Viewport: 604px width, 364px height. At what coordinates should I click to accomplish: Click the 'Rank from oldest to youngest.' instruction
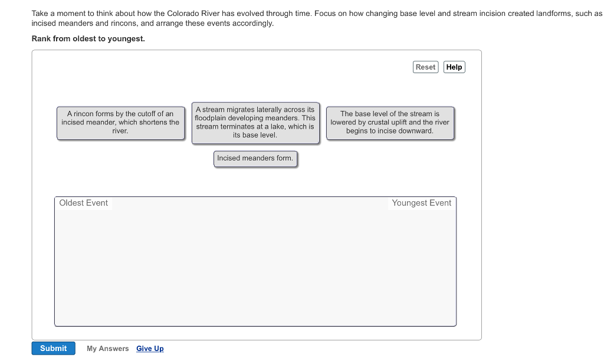point(88,39)
